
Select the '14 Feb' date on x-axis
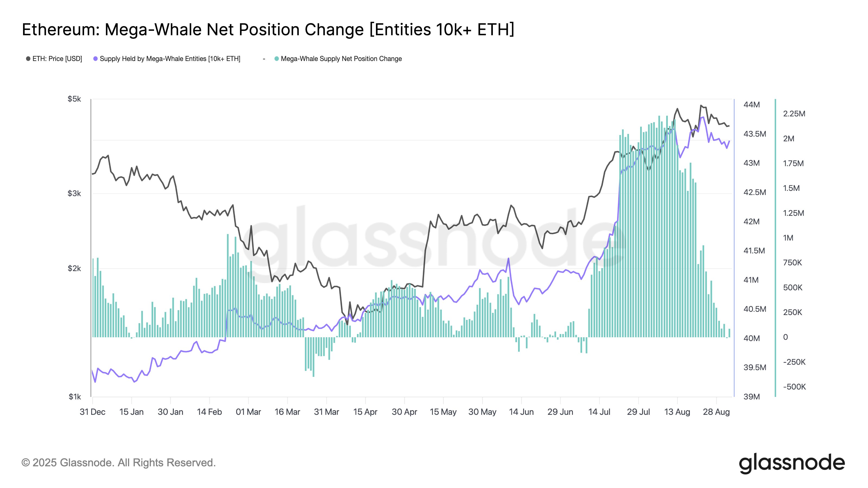pos(209,412)
